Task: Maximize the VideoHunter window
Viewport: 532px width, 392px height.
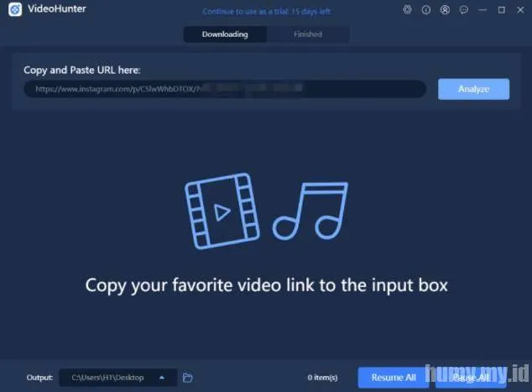Action: 502,10
